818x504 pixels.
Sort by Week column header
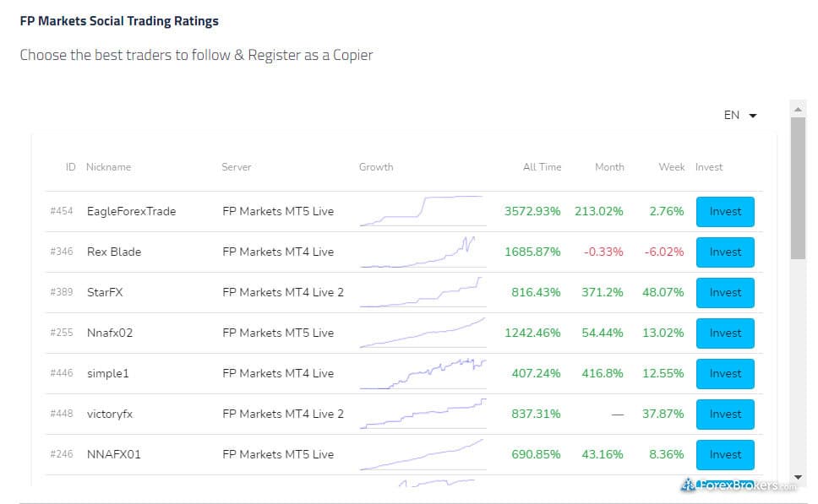coord(672,167)
